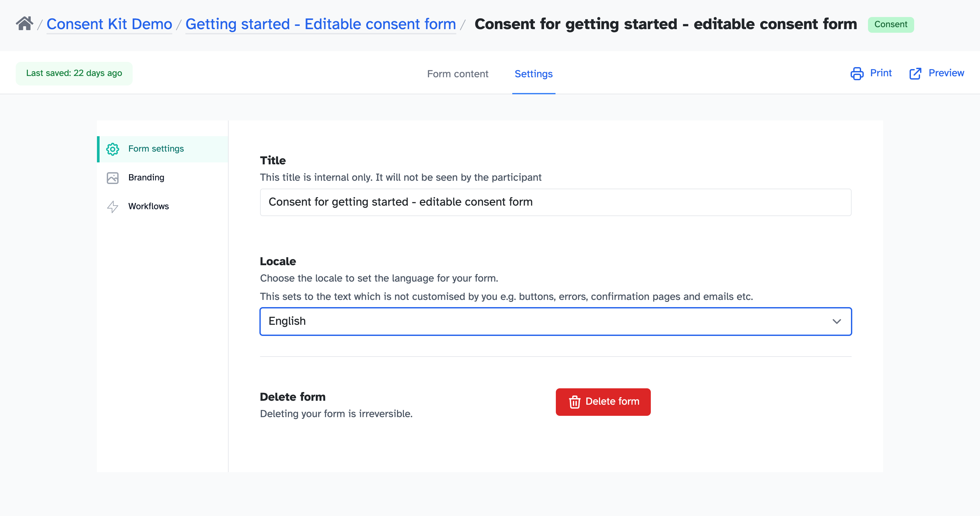The width and height of the screenshot is (980, 516).
Task: Click the chevron on the English selector
Action: tap(837, 321)
